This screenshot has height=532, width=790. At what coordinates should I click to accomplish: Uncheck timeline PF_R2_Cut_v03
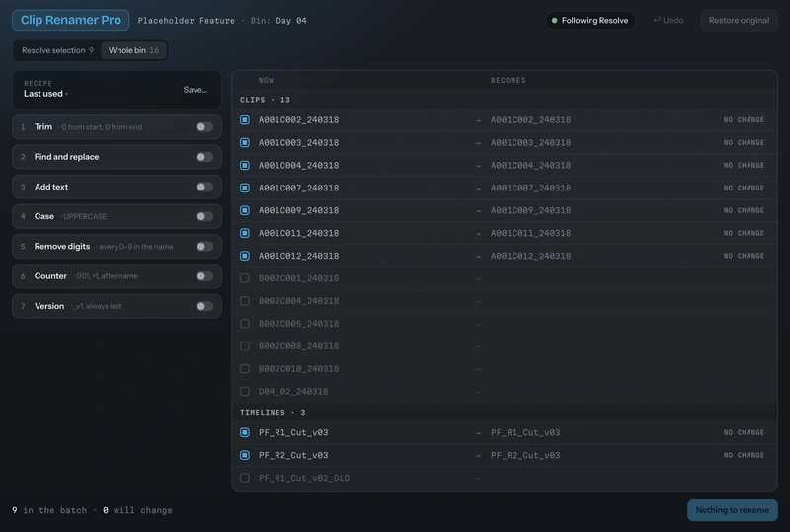click(x=245, y=455)
